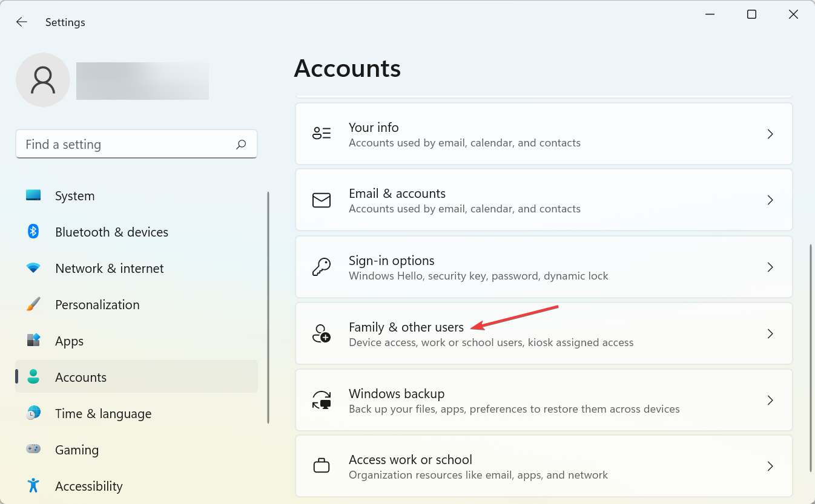Click the Bluetooth icon in sidebar
The height and width of the screenshot is (504, 815).
(33, 231)
